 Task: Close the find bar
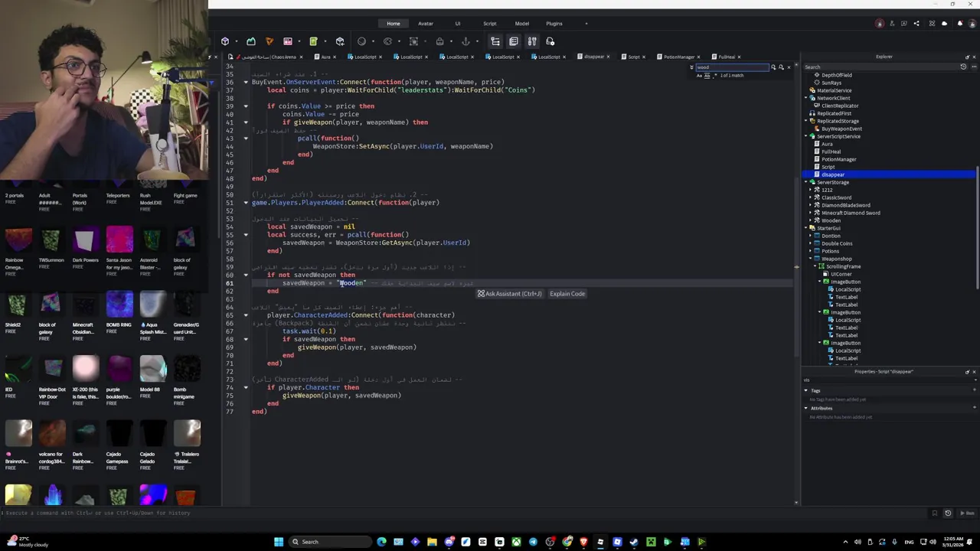click(789, 67)
